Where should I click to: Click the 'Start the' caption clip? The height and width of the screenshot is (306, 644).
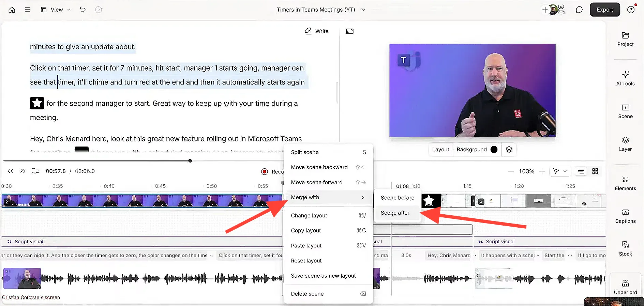(x=554, y=255)
